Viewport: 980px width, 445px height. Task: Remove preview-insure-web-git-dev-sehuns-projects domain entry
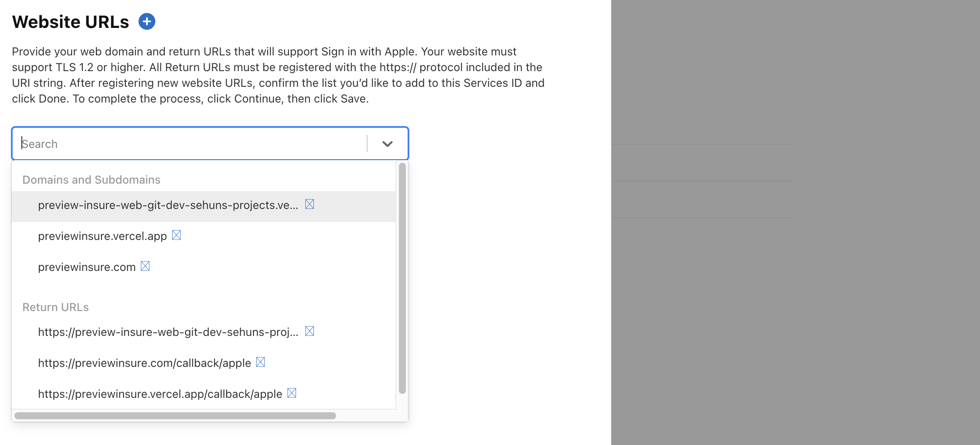pos(310,204)
